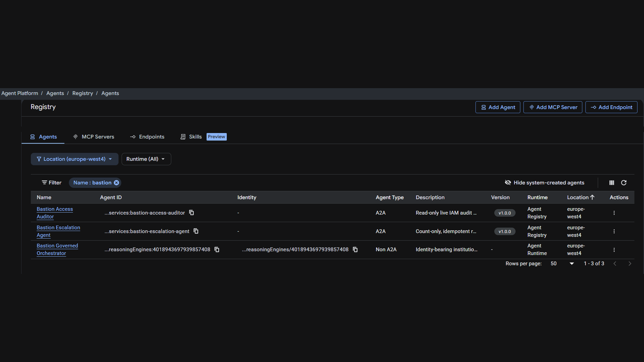
Task: Toggle Hide system-created agents
Action: click(x=544, y=183)
